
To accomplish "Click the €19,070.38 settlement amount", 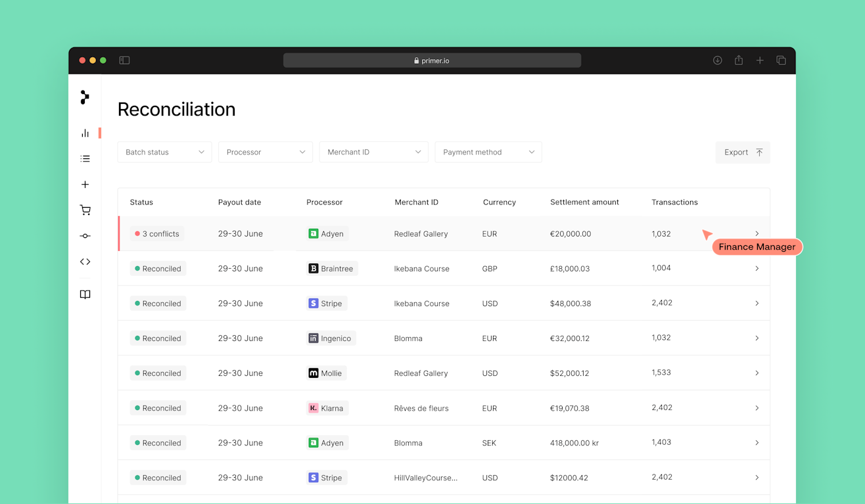I will pos(570,408).
